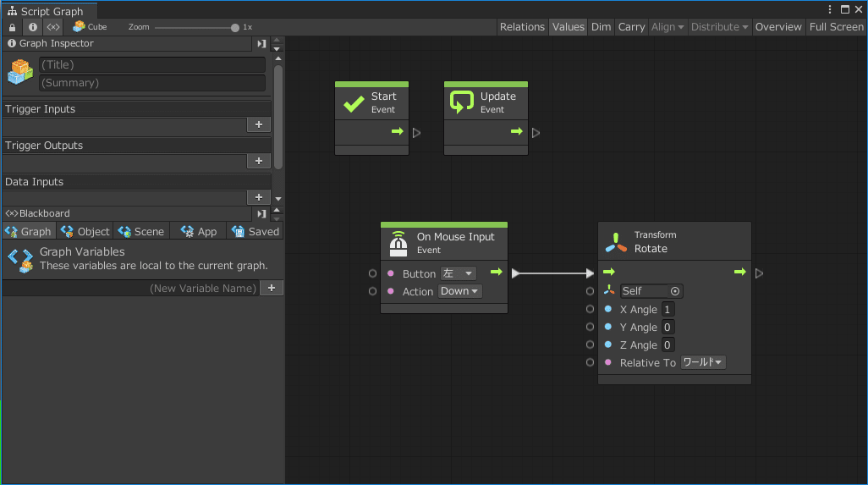Select the App variables tab
Image resolution: width=868 pixels, height=485 pixels.
[x=199, y=231]
